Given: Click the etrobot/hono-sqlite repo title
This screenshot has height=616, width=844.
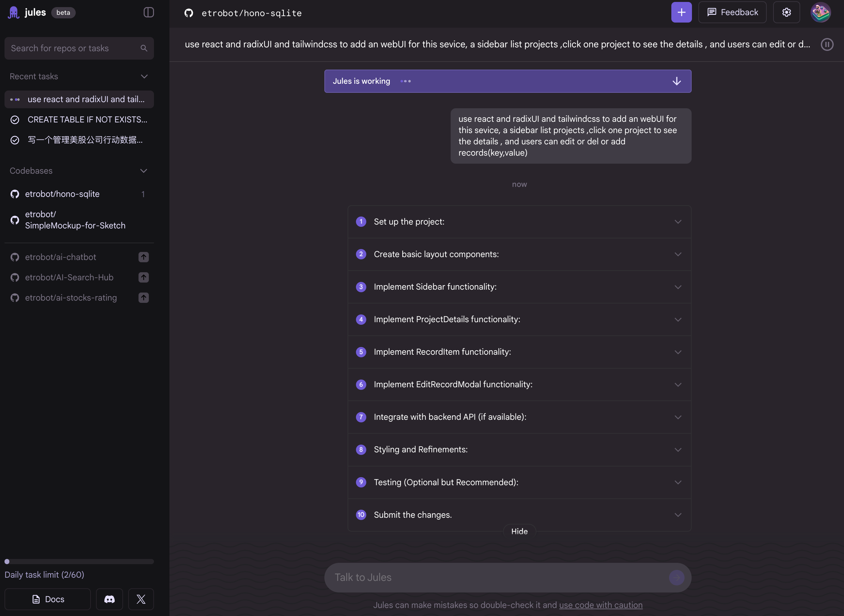Looking at the screenshot, I should (x=252, y=13).
